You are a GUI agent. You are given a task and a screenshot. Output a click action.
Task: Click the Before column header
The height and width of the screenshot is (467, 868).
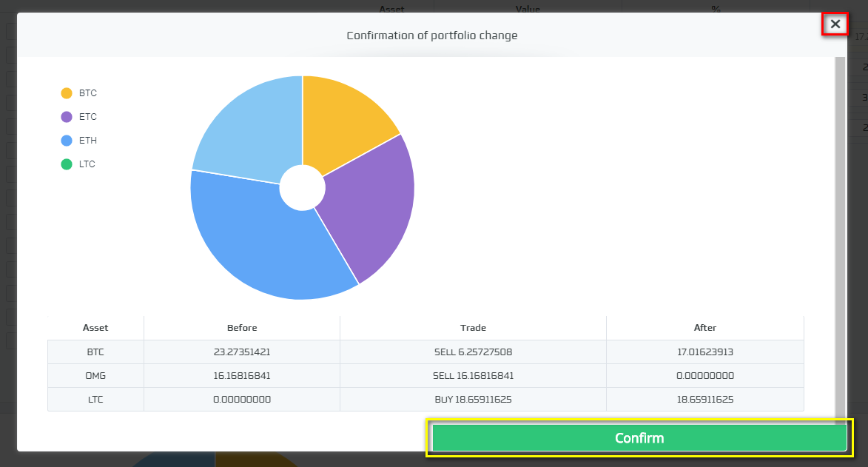tap(242, 328)
